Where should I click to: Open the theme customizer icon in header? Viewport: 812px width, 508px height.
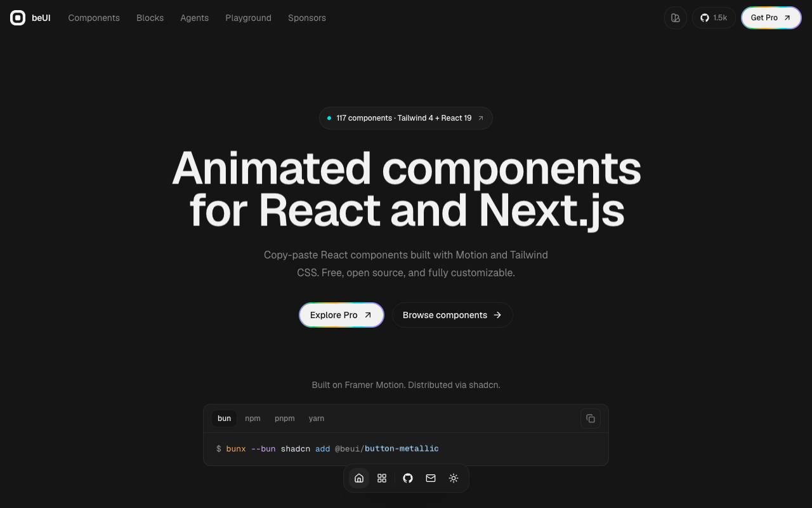(676, 18)
